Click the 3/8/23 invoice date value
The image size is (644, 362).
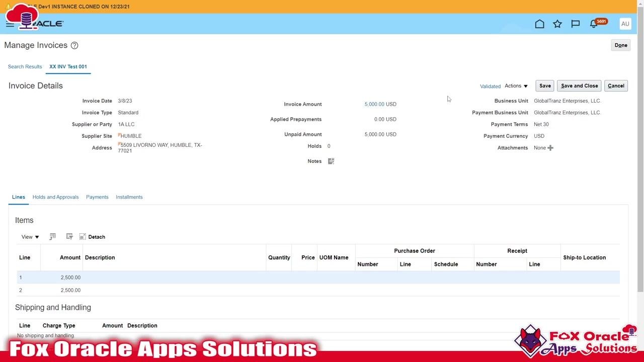(x=125, y=101)
